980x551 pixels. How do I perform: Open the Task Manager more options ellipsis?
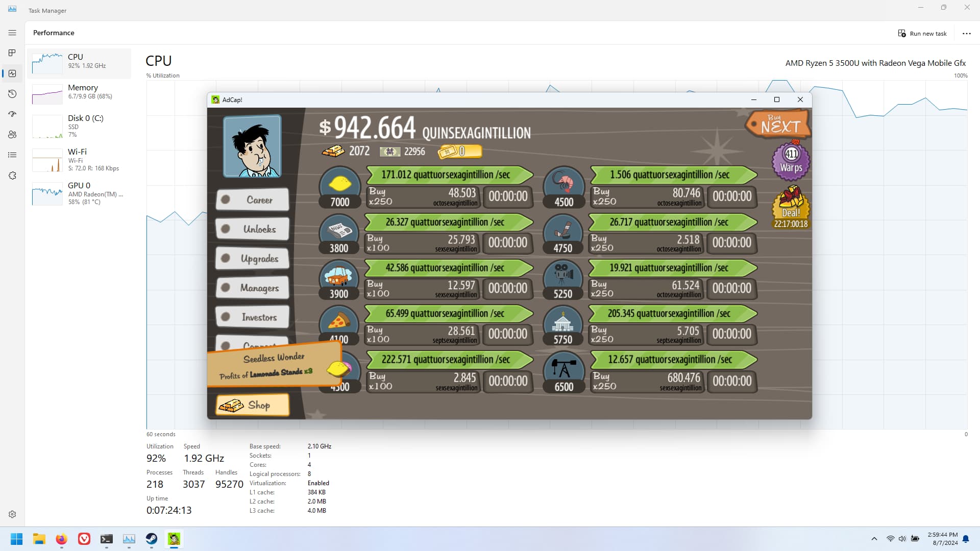pyautogui.click(x=967, y=34)
